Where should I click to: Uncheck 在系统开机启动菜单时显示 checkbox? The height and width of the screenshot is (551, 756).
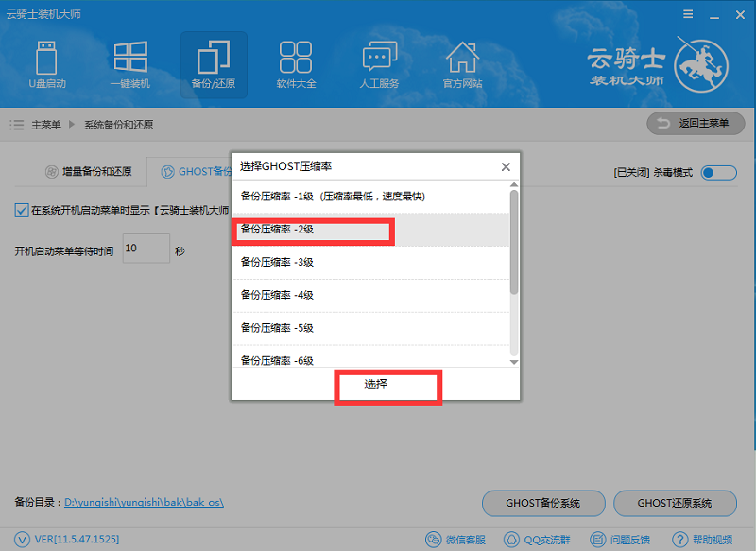21,210
